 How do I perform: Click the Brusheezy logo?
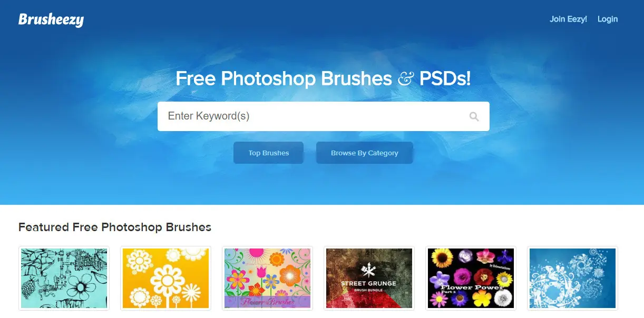pyautogui.click(x=51, y=19)
